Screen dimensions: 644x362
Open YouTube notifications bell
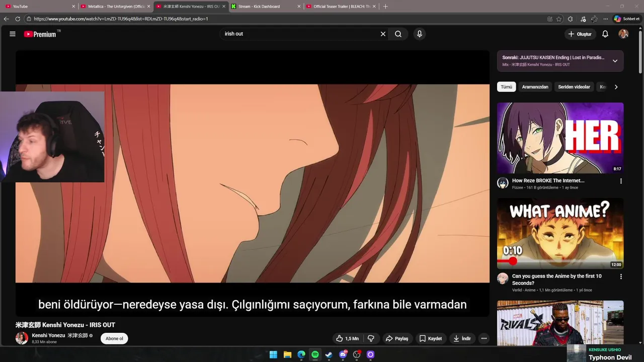(605, 34)
